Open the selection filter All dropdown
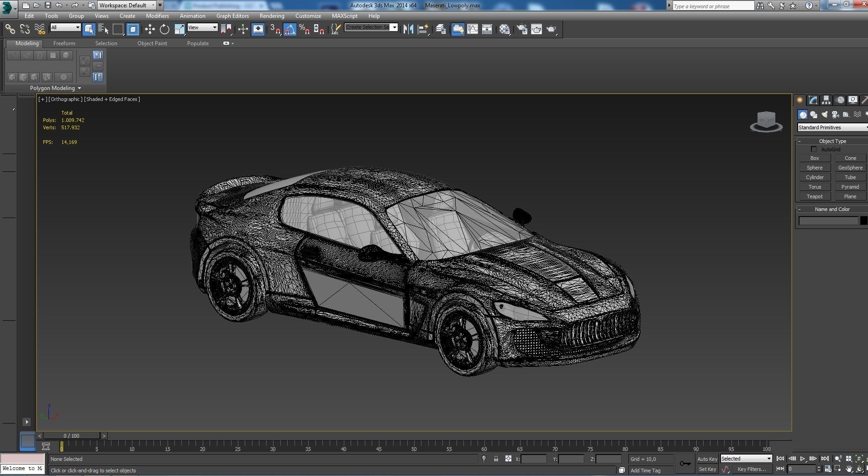 coord(65,27)
